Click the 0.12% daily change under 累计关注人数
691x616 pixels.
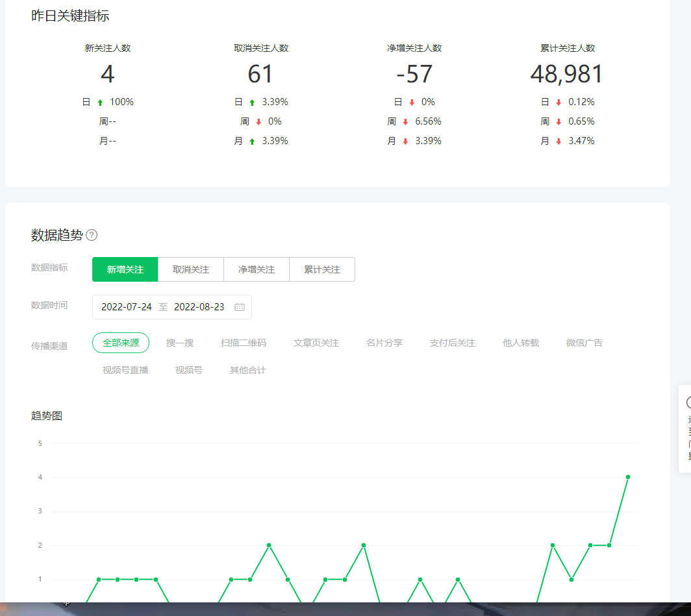[x=581, y=102]
